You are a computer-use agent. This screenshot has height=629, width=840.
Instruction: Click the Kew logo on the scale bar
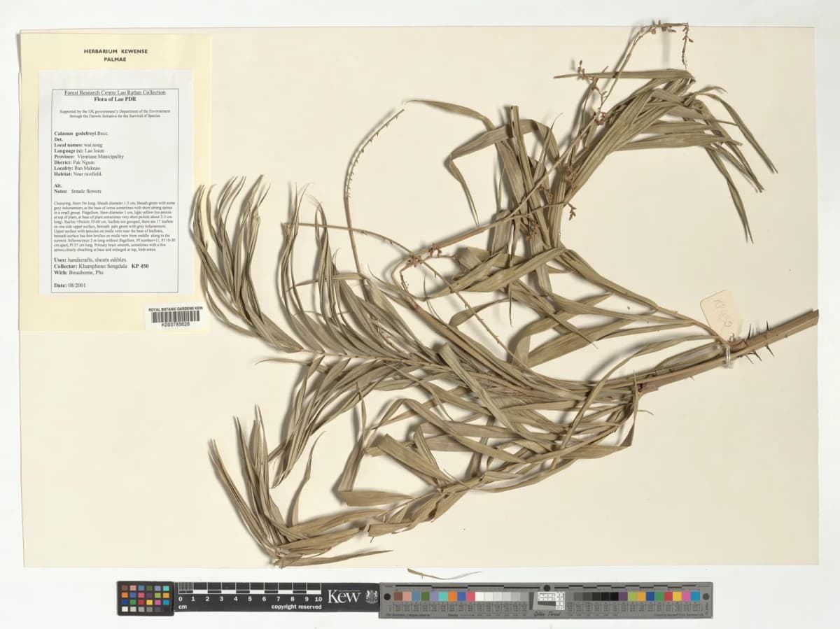(x=344, y=596)
